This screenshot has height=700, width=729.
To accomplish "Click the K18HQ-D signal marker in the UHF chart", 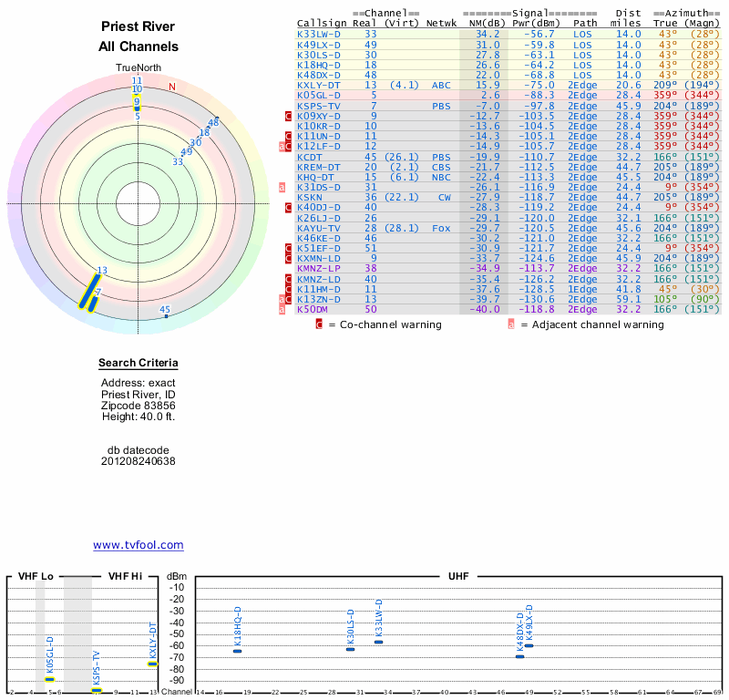I will pos(237,651).
